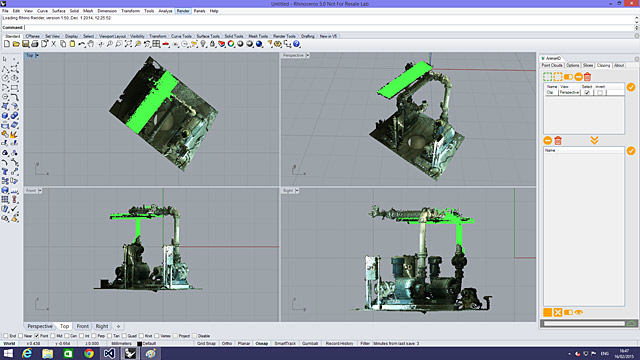Click the New file icon in Standard toolbar
The height and width of the screenshot is (360, 640).
click(7, 44)
